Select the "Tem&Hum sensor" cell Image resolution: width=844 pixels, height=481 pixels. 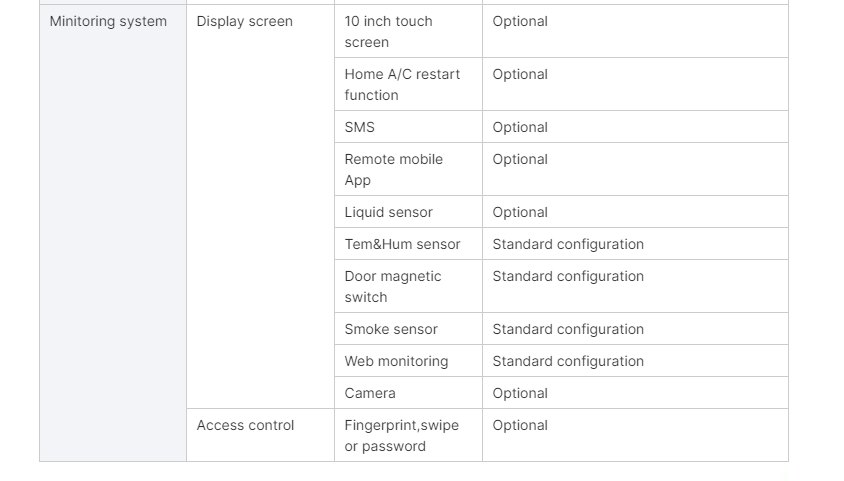(x=402, y=244)
